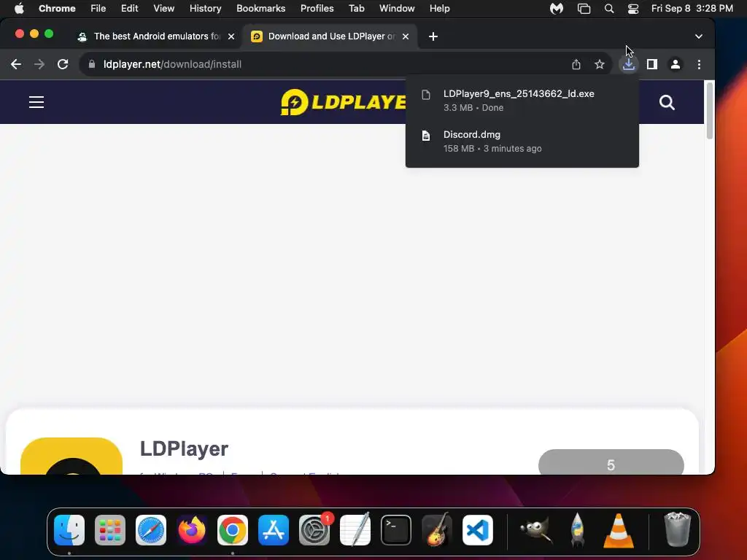Click the LDPlayer logo in header
The height and width of the screenshot is (560, 747).
(x=343, y=102)
